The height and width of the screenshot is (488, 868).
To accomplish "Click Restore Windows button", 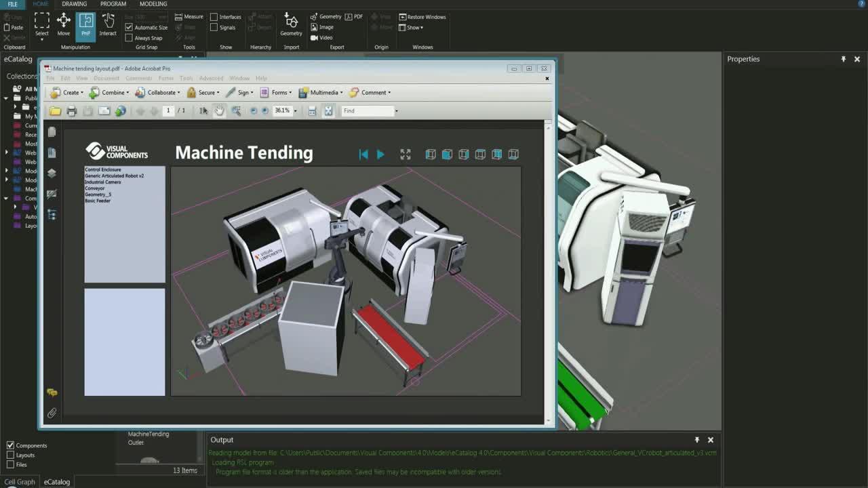I will tap(422, 17).
